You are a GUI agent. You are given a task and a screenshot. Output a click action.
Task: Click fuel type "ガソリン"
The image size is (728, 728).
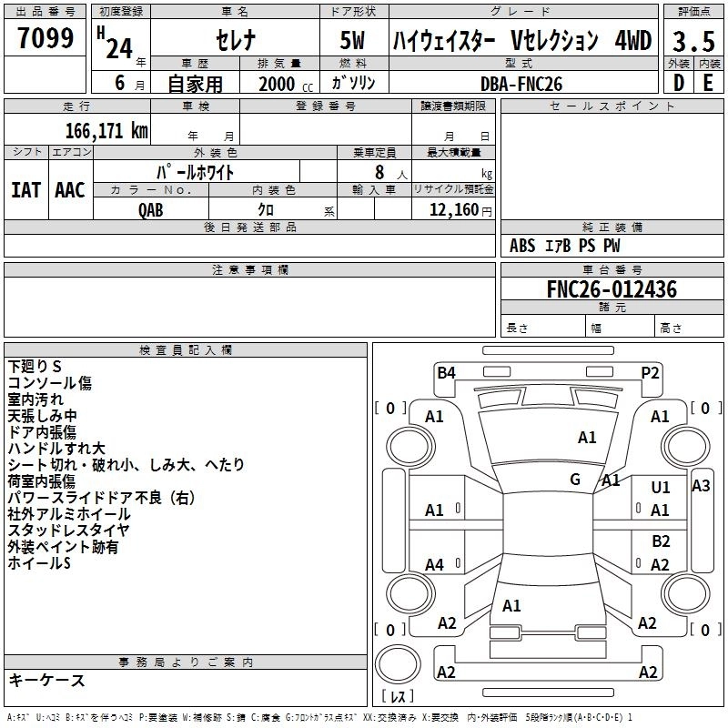353,83
